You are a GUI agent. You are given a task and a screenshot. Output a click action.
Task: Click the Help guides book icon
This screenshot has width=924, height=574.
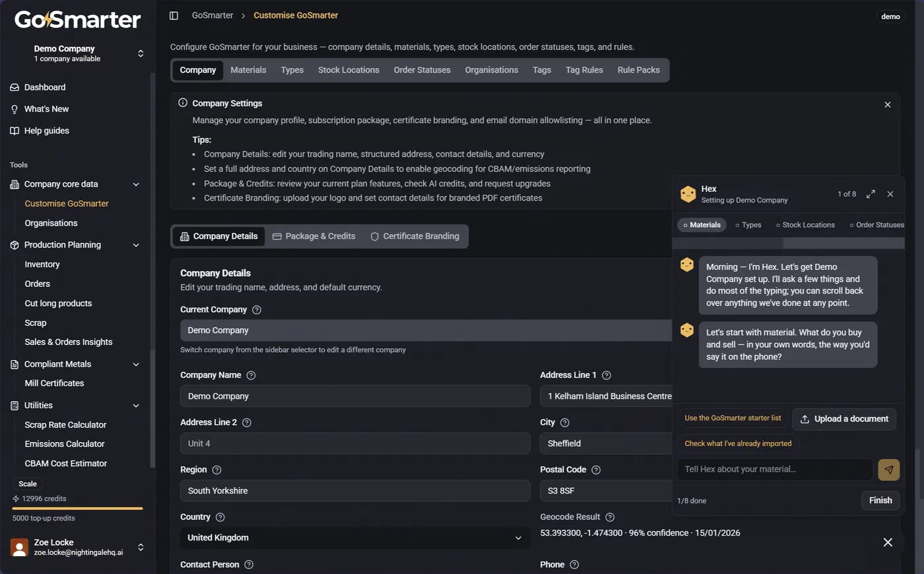(15, 131)
